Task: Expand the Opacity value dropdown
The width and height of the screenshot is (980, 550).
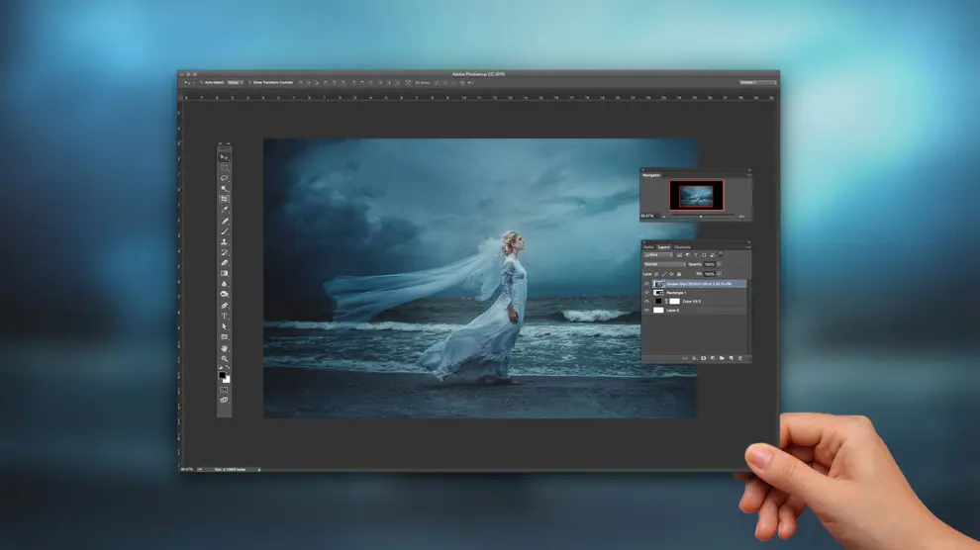Action: [720, 264]
